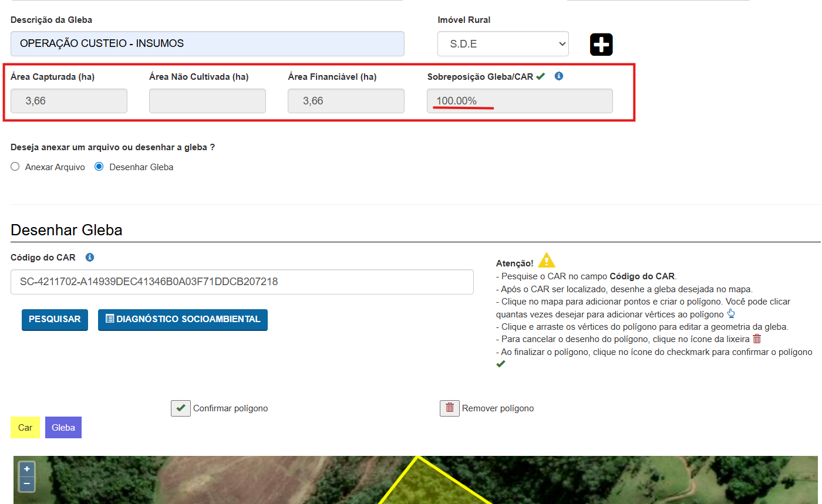Screen dimensions: 822x504
Task: Click info icon beside Código do CAR
Action: (90, 258)
